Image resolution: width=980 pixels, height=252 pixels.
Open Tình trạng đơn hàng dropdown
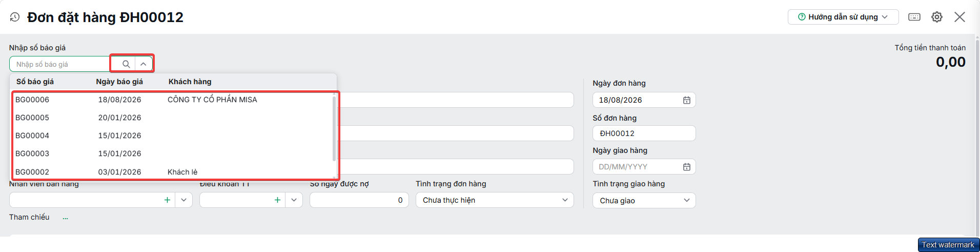click(495, 200)
